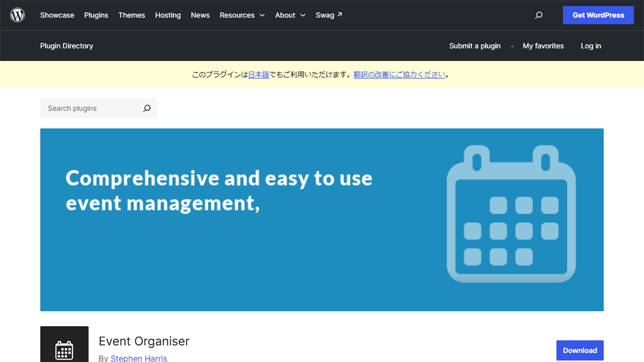Viewport: 644px width, 362px height.
Task: Expand the Resources dropdown menu
Action: pos(242,15)
